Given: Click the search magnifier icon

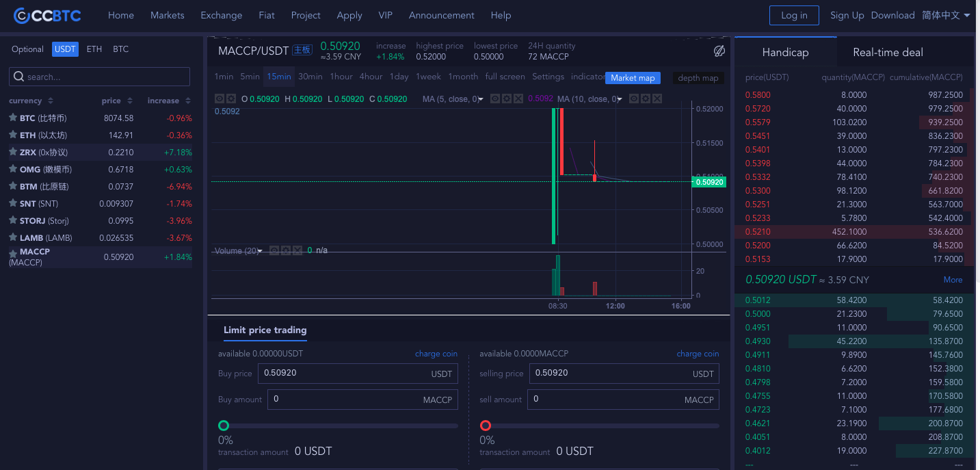Looking at the screenshot, I should coord(19,77).
